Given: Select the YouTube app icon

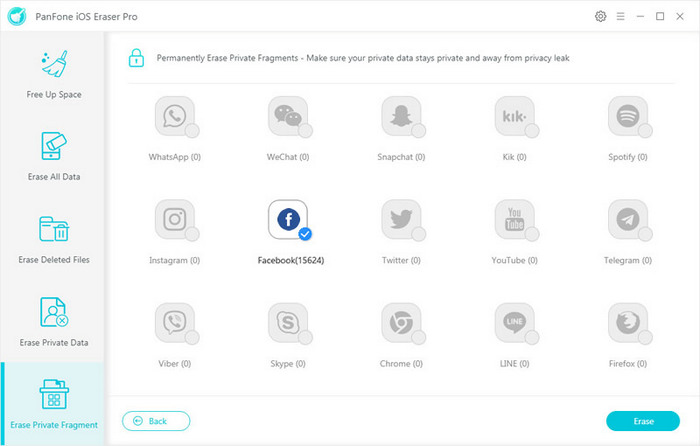Looking at the screenshot, I should (514, 219).
